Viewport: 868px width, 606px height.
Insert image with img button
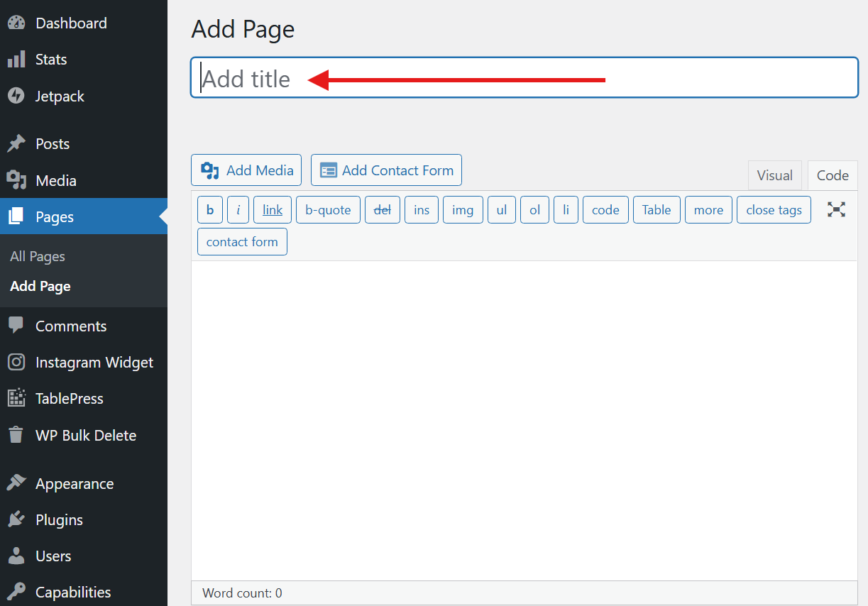click(x=463, y=209)
